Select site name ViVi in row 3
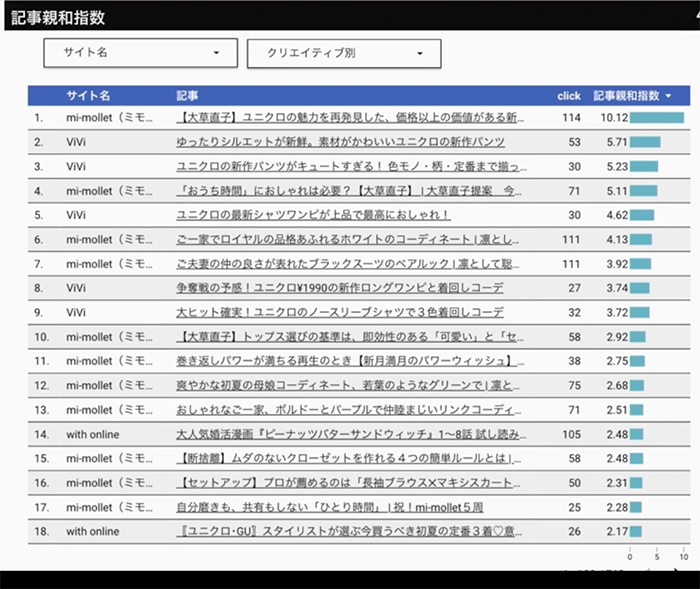700x589 pixels. coord(76,167)
